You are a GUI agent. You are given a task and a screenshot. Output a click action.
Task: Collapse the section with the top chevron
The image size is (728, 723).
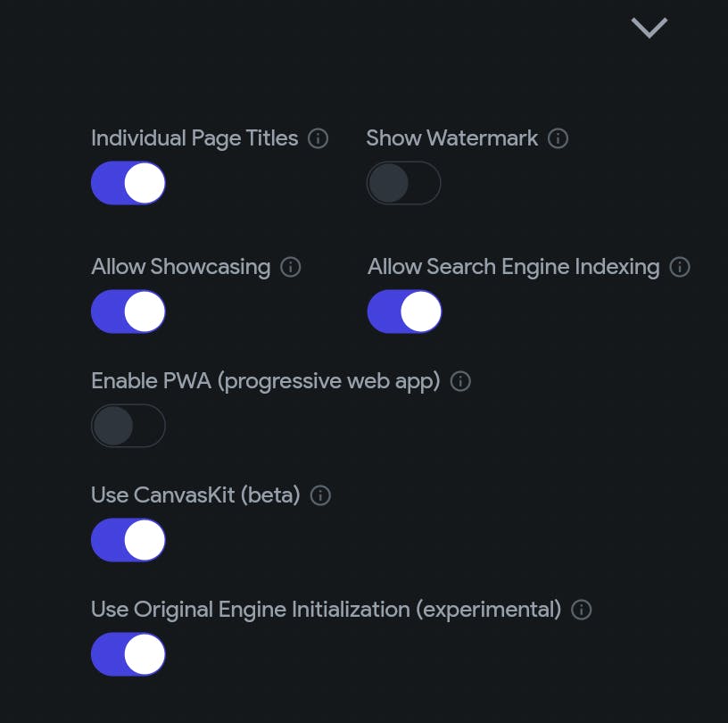649,29
